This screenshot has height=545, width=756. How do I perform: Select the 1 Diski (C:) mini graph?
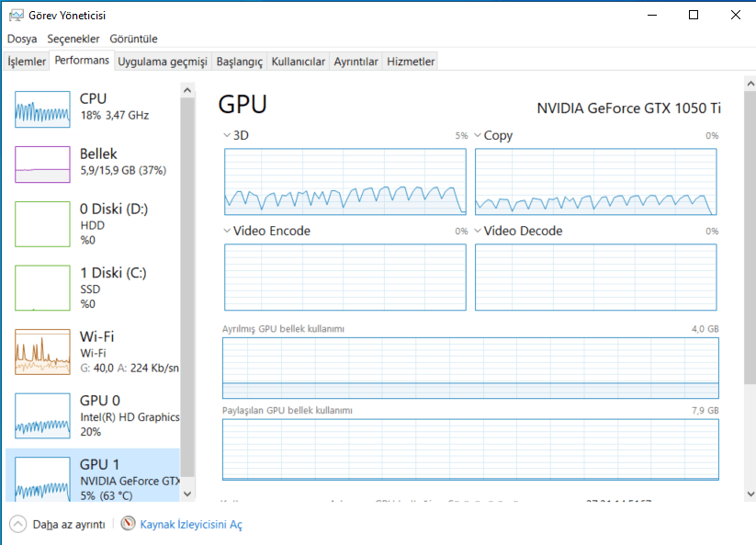[x=42, y=288]
